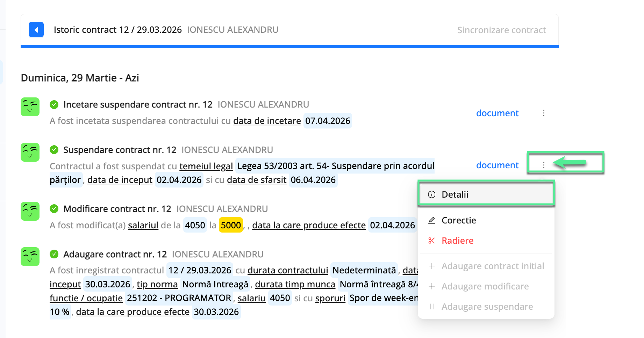The width and height of the screenshot is (644, 338).
Task: Click the pause icon beside Adaugare suspendare
Action: pos(432,306)
